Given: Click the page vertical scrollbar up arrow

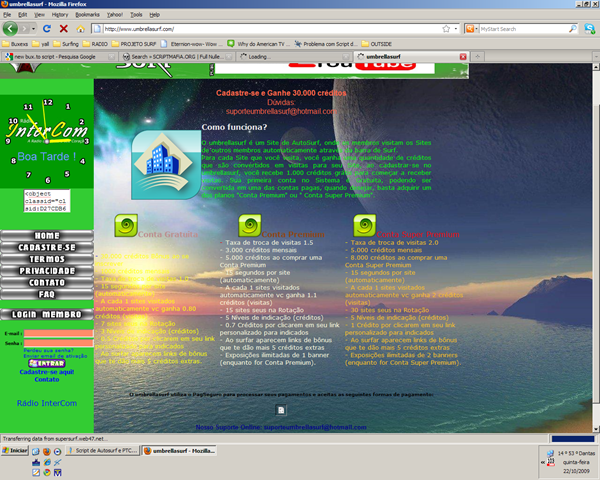Looking at the screenshot, I should click(596, 67).
